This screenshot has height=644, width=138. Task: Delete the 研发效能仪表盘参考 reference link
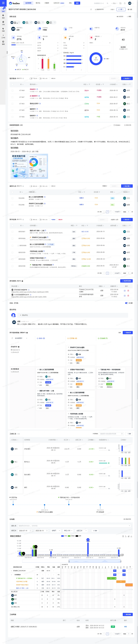[128, 291]
